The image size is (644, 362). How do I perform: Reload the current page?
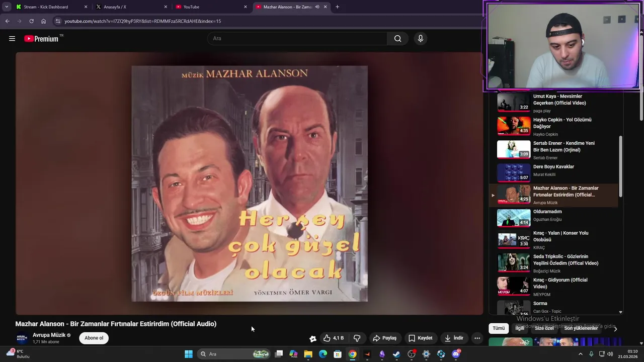tap(31, 21)
